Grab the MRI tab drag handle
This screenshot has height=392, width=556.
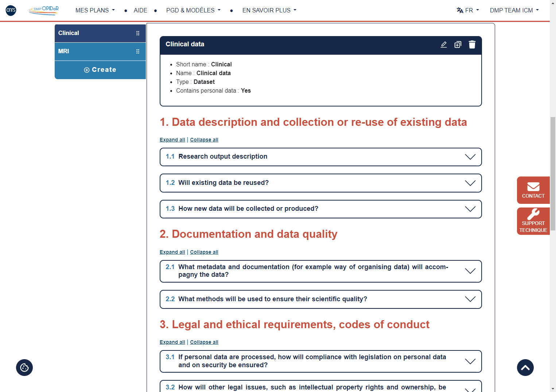click(138, 51)
